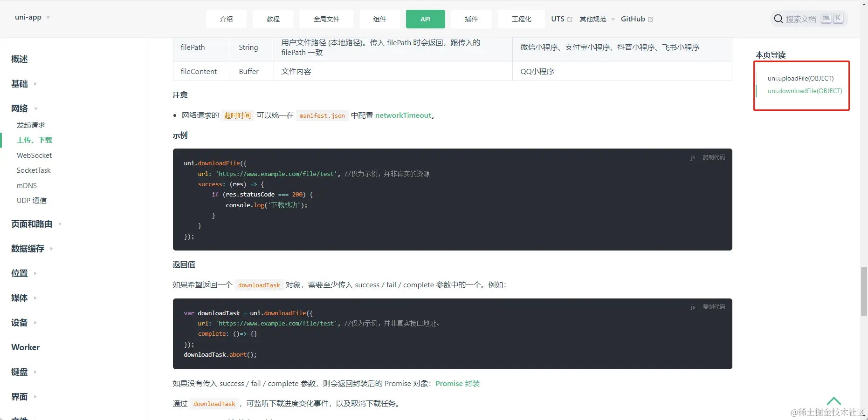Select the API tab

tap(425, 19)
